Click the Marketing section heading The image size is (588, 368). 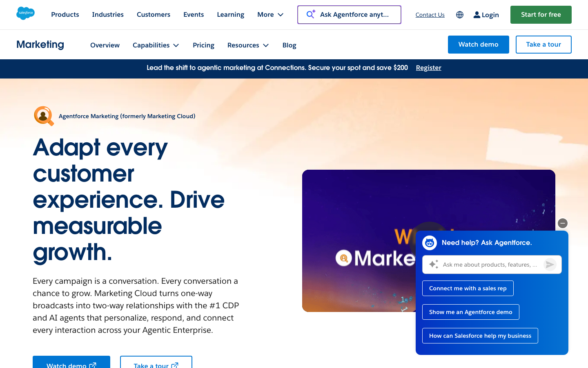click(x=40, y=45)
